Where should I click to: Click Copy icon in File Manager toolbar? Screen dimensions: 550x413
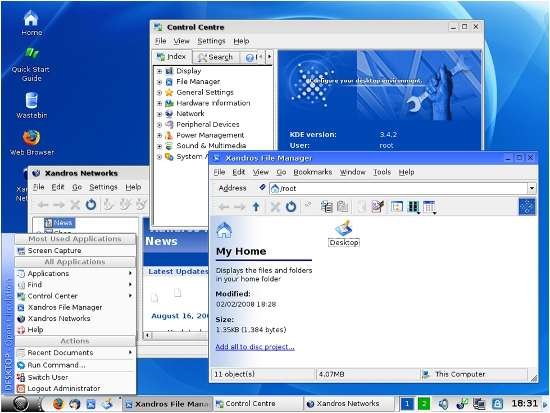[327, 207]
